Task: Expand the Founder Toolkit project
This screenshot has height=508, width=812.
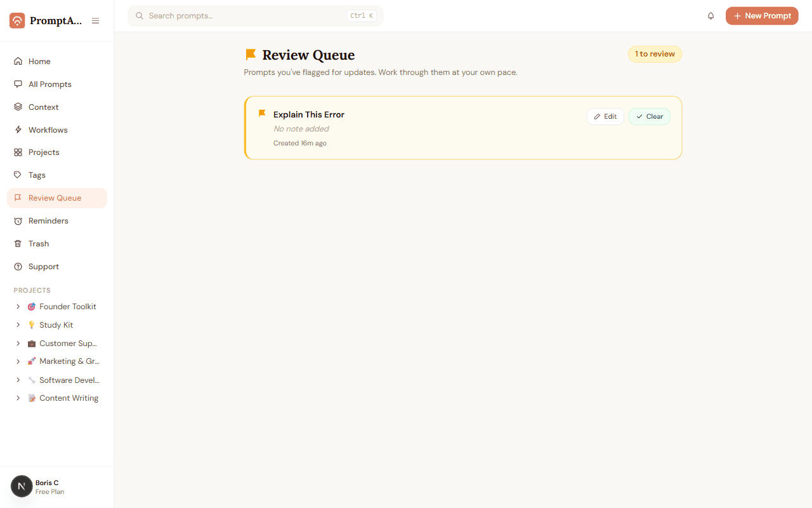Action: point(18,307)
